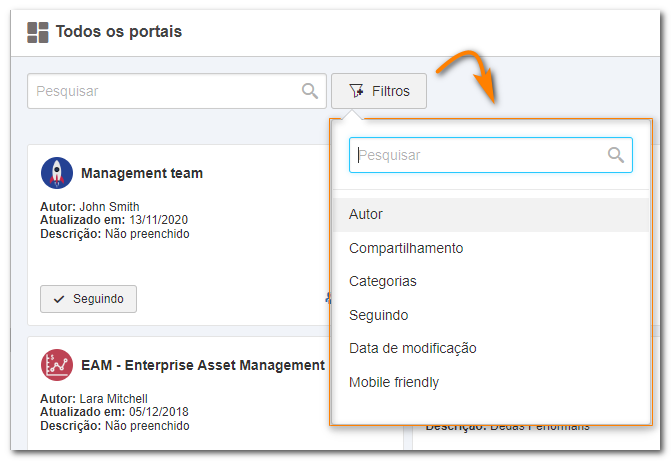
Task: Click the Todos os portais heading
Action: coord(119,32)
